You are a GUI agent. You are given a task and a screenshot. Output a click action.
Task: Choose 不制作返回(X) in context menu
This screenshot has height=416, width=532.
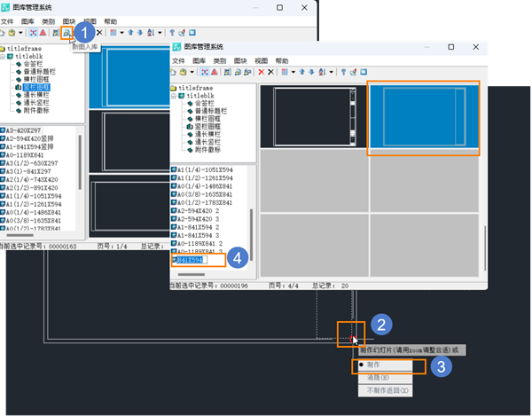pyautogui.click(x=386, y=390)
